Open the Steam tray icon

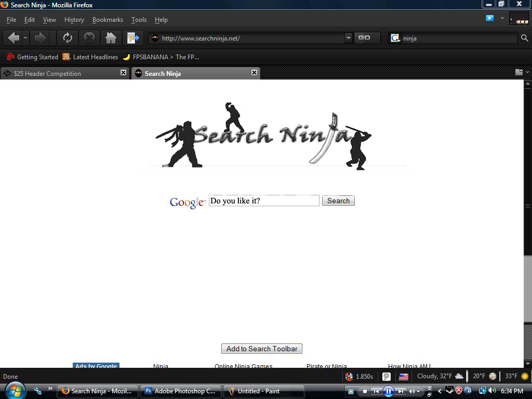[x=449, y=391]
